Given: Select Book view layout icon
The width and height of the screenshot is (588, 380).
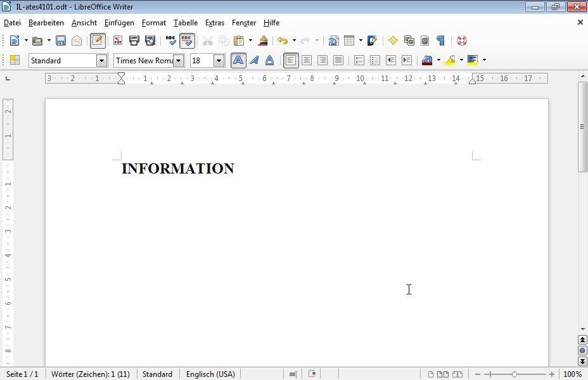Looking at the screenshot, I should tap(457, 374).
